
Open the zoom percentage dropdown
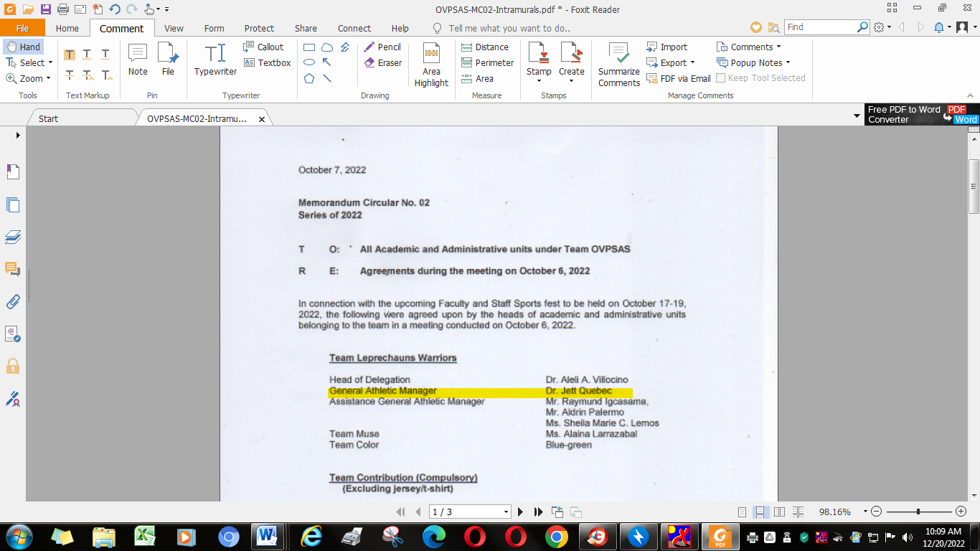coord(865,512)
